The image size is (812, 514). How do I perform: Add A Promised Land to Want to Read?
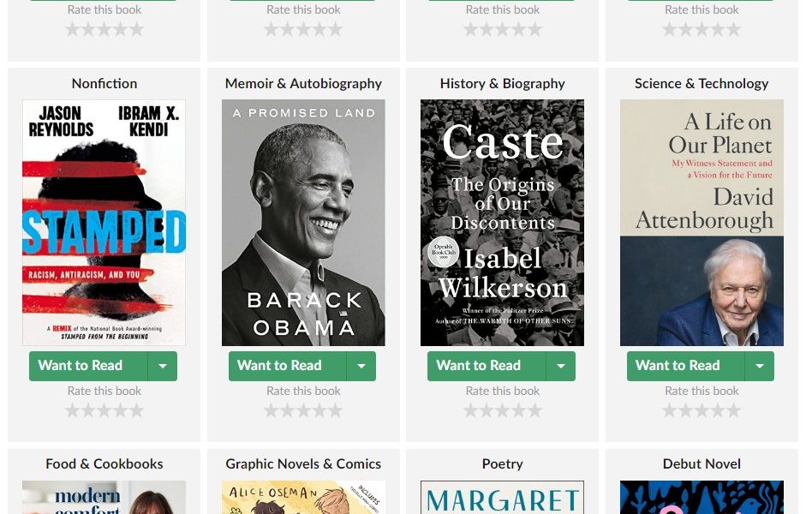coord(288,366)
